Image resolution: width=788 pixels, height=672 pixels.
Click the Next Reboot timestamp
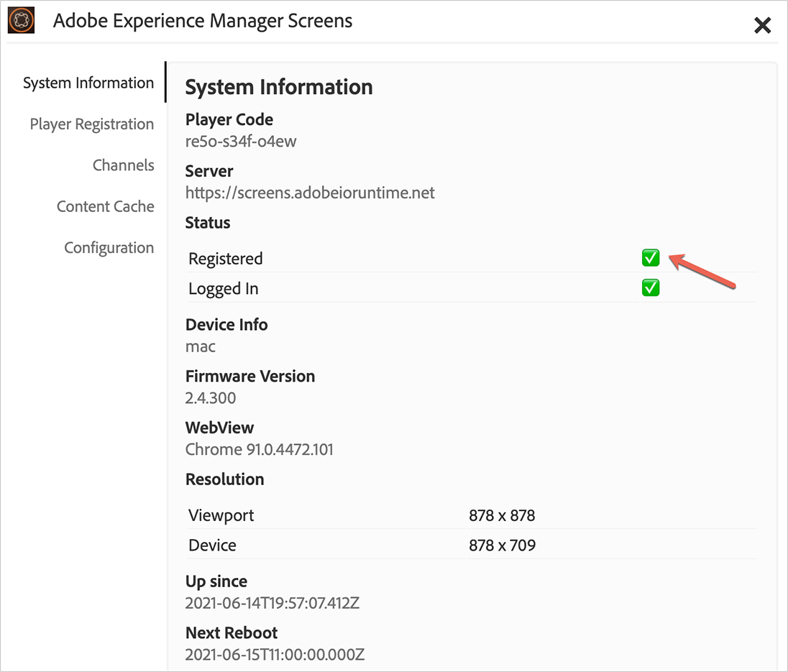[x=275, y=655]
